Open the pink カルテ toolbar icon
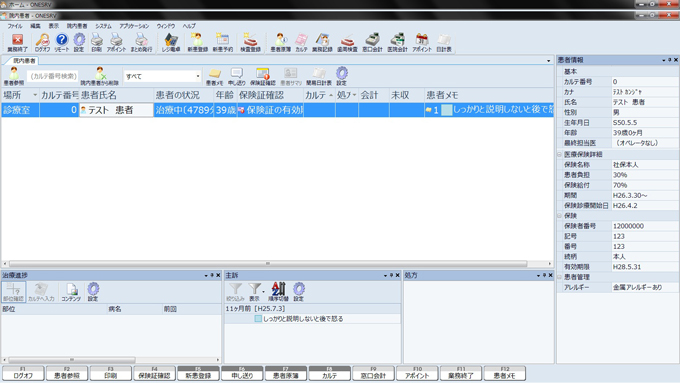The image size is (680, 383). [x=301, y=43]
